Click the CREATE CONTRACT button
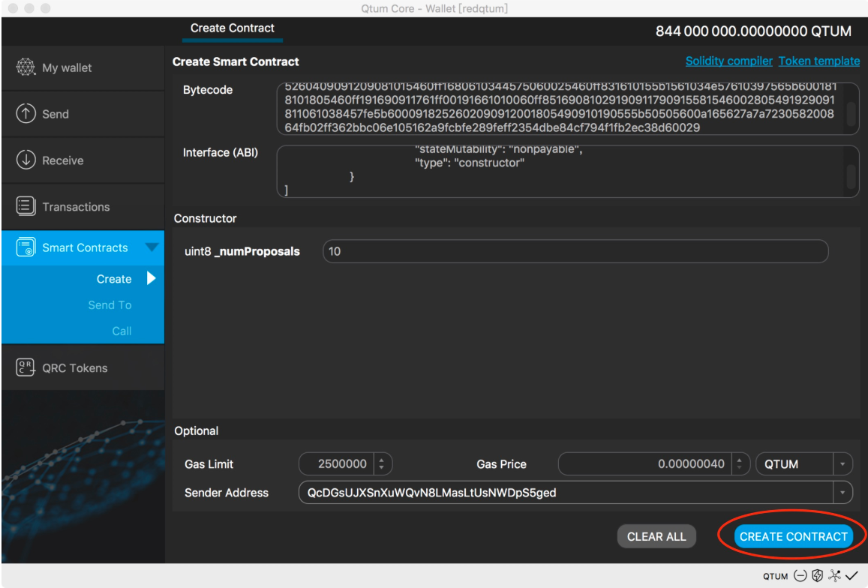Viewport: 868px width, 588px height. click(x=793, y=536)
